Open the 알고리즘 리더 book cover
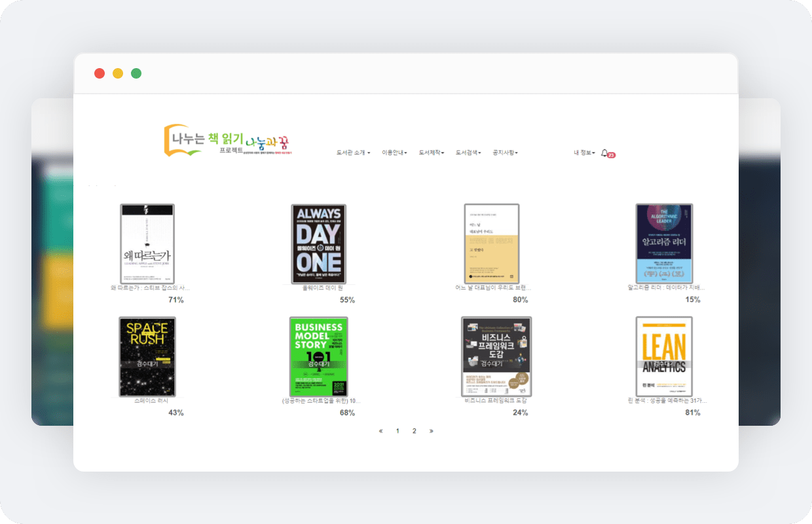 coord(664,244)
